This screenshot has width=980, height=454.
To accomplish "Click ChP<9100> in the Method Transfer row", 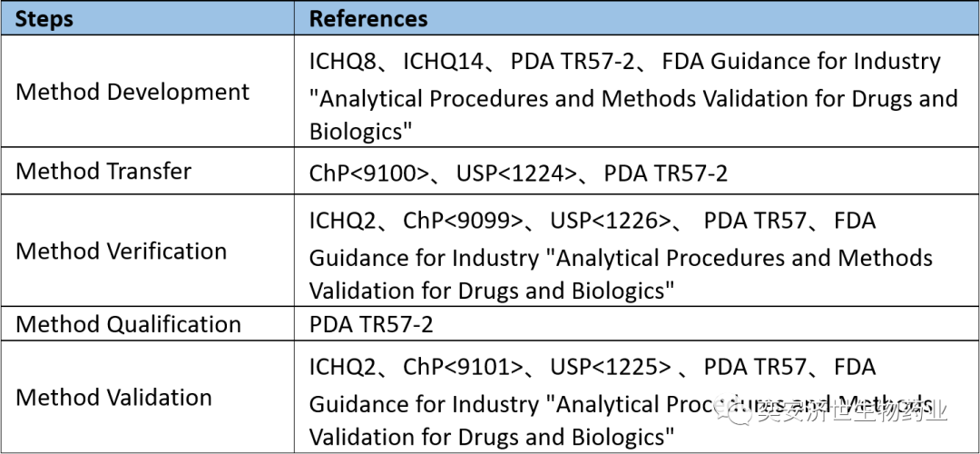I will pos(369,173).
